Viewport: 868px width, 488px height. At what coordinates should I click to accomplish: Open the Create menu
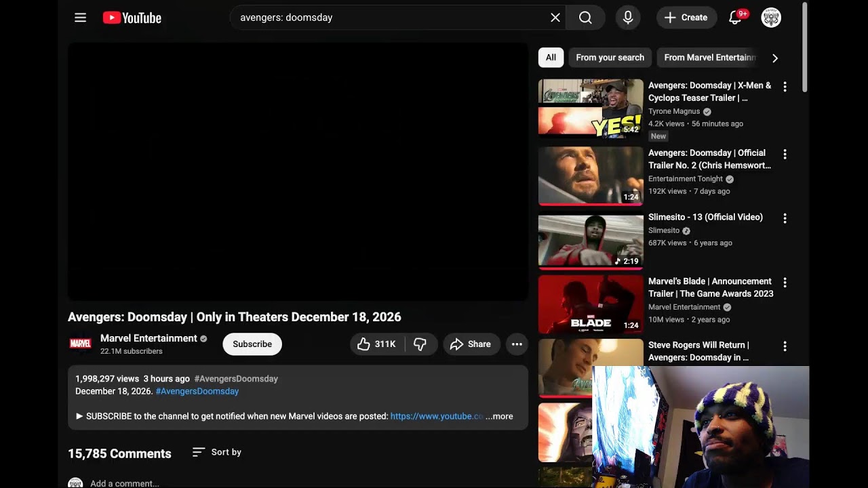click(686, 18)
